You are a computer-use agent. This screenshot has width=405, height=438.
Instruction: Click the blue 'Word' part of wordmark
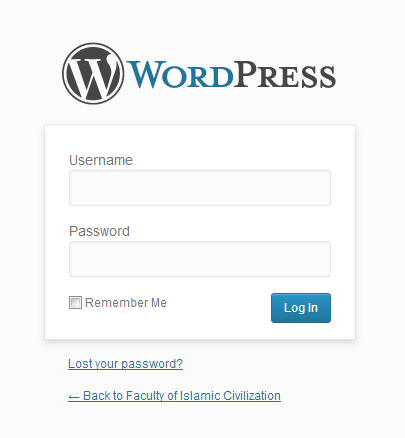click(180, 75)
